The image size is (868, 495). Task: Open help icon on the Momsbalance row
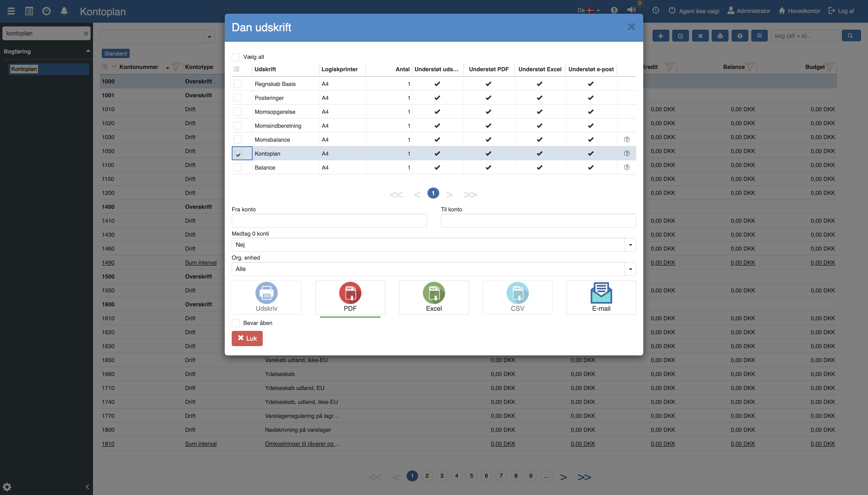point(626,139)
